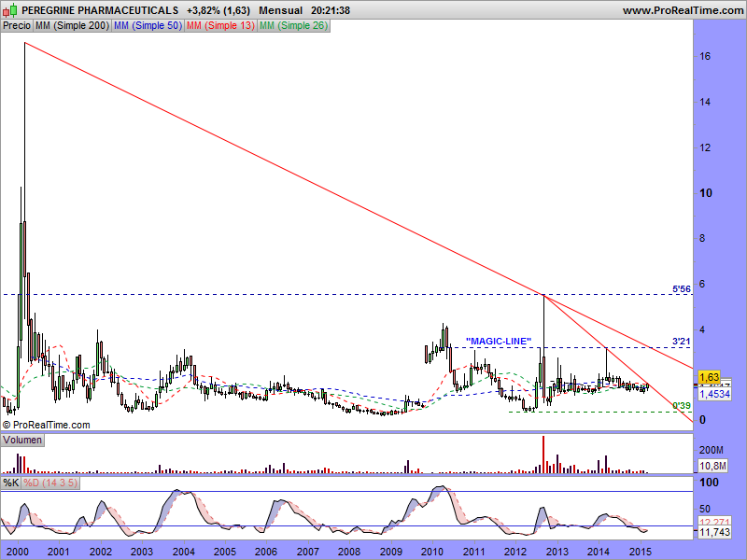747x560 pixels.
Task: Click the 14 price axis label
Action: pyautogui.click(x=705, y=102)
